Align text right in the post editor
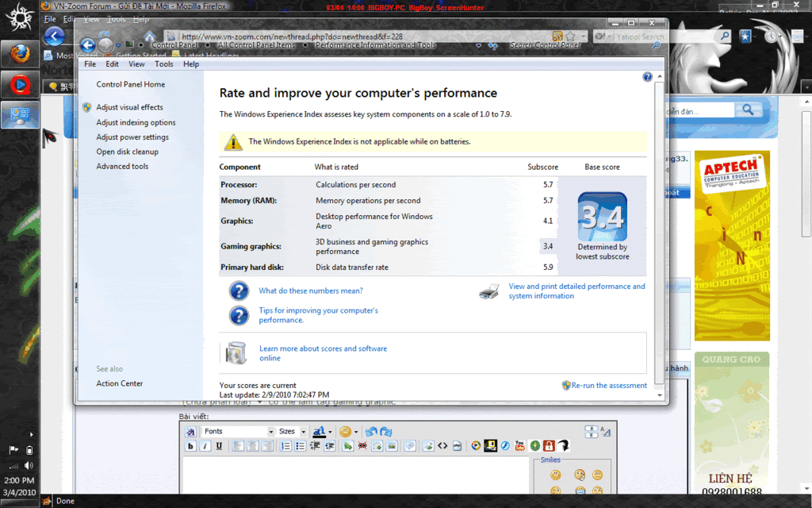 (x=266, y=446)
